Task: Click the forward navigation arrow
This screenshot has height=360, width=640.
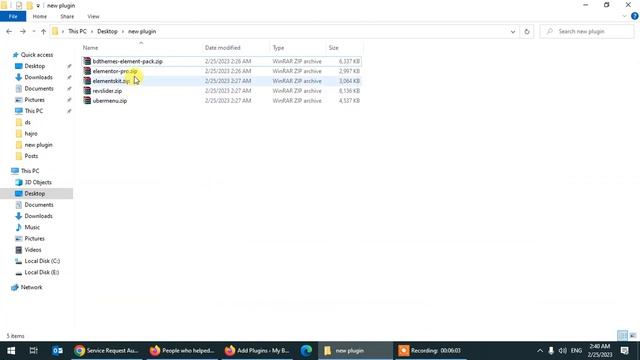Action: pyautogui.click(x=22, y=31)
